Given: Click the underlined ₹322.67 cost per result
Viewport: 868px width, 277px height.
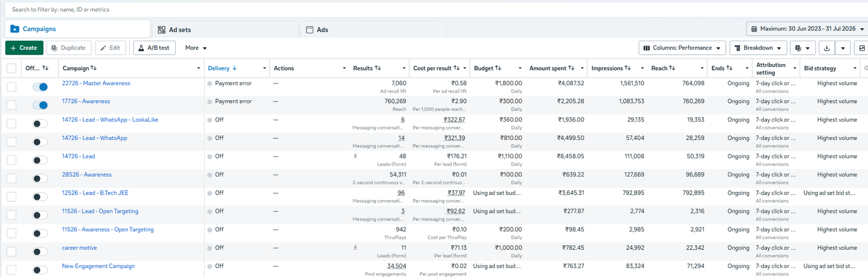Looking at the screenshot, I should tap(454, 120).
